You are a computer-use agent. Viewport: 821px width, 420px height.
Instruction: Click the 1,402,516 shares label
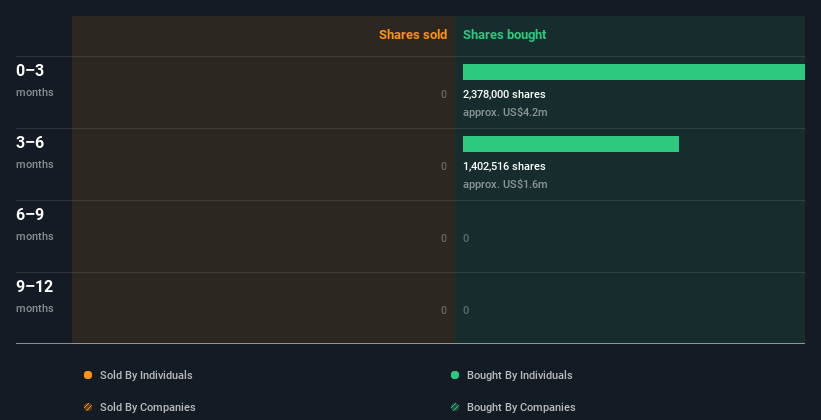click(504, 166)
